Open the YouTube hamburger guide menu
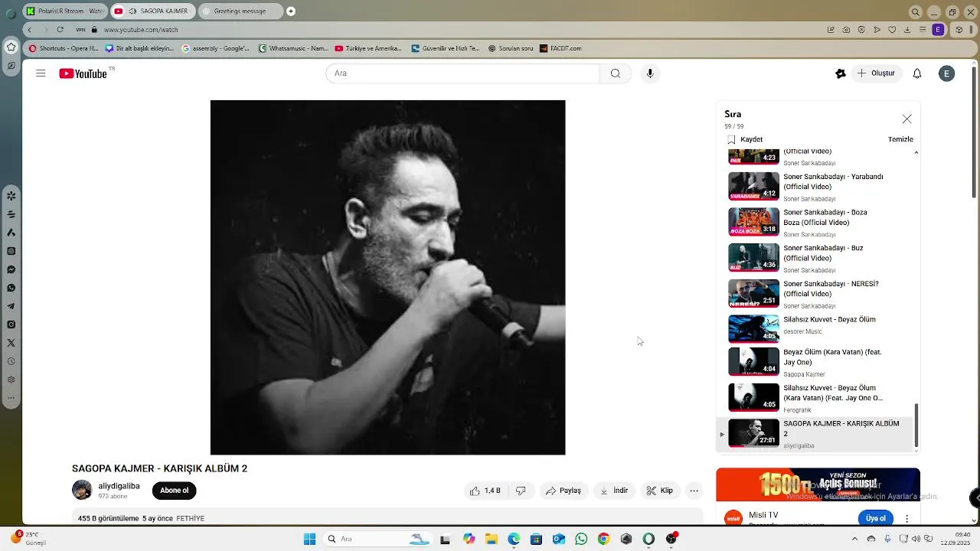Image resolution: width=980 pixels, height=551 pixels. [x=41, y=73]
